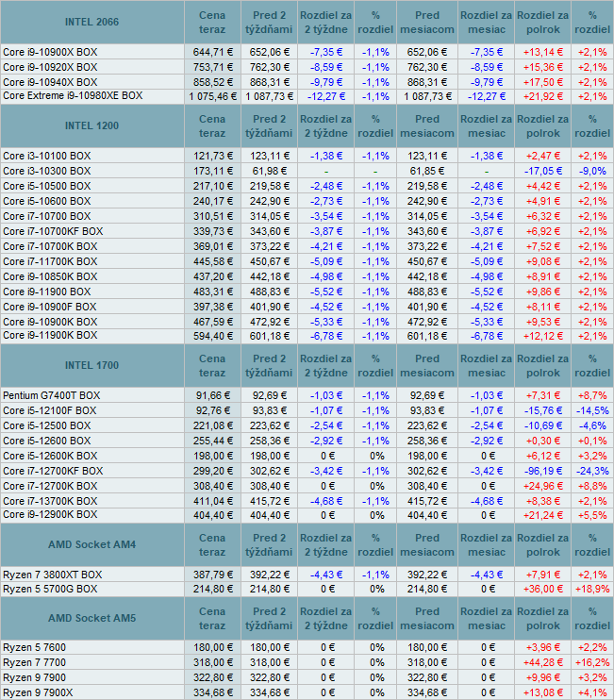This screenshot has width=614, height=700.
Task: Click the +18,9% percent difference cell
Action: 592,590
